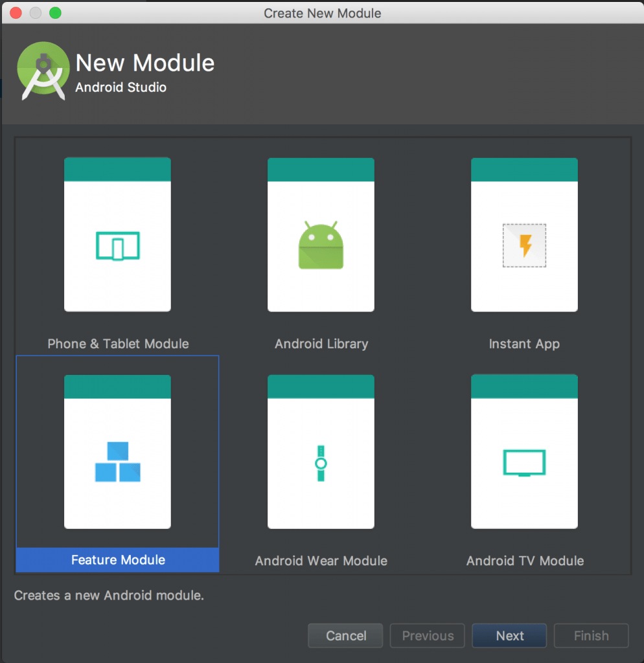Click the phone and tablet devices icon
Image resolution: width=644 pixels, height=663 pixels.
(x=117, y=246)
